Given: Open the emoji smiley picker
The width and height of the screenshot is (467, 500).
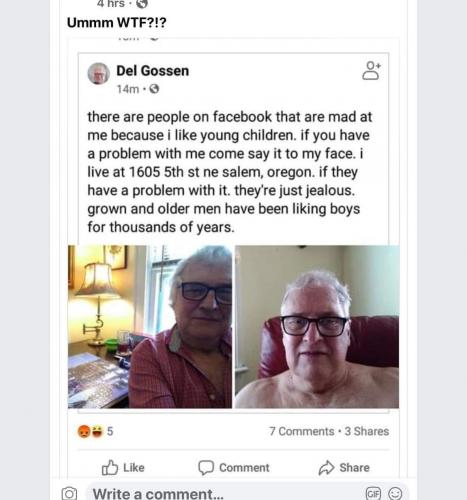Looking at the screenshot, I should point(395,493).
